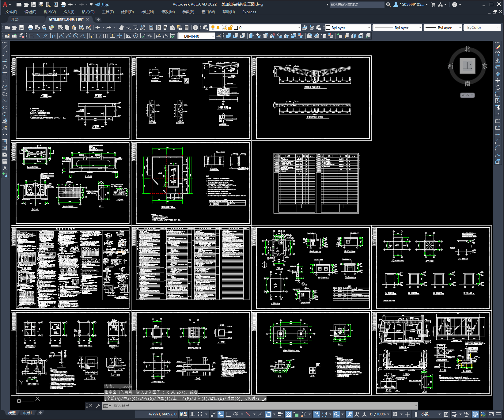Click the Plot (print) icon in standard toolbar
This screenshot has height=420, width=504.
pos(30,28)
